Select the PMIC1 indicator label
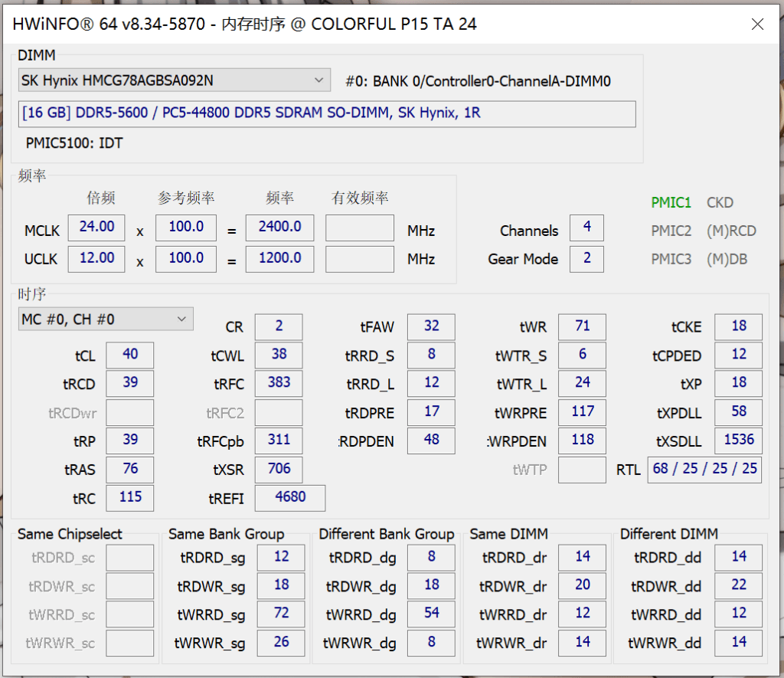The height and width of the screenshot is (678, 784). [x=671, y=203]
